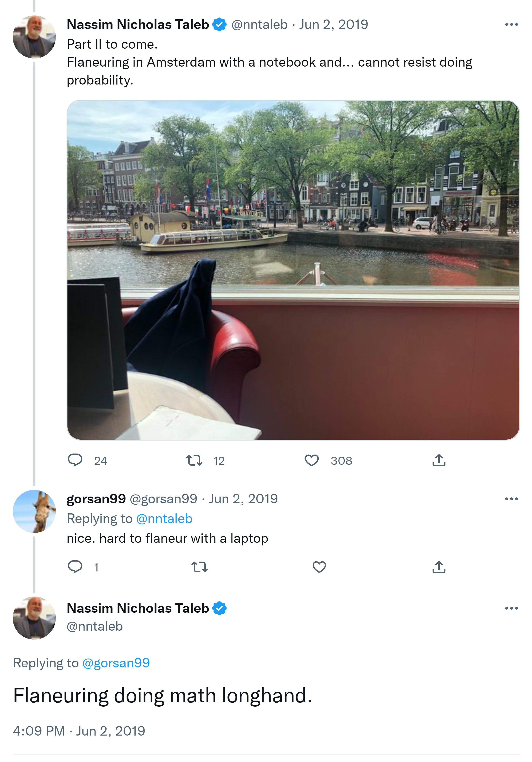Open reply icon on gorsan99's tweet
The width and height of the screenshot is (532, 762).
pyautogui.click(x=75, y=567)
